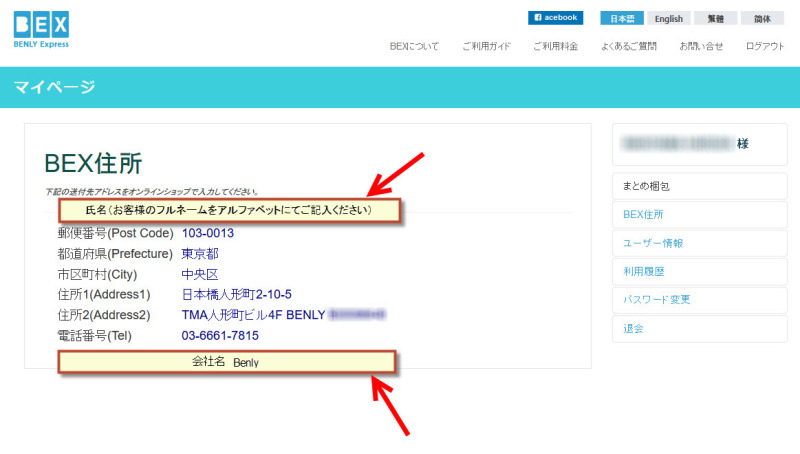Switch language to 简体

(x=762, y=18)
